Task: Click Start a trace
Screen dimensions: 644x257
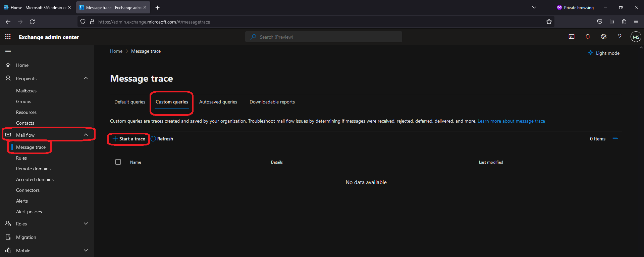Action: coord(129,139)
